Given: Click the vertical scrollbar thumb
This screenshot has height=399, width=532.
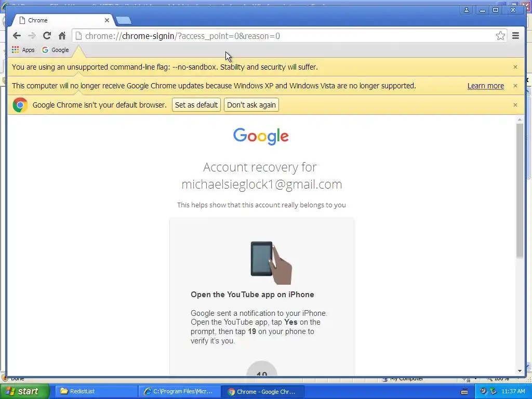Looking at the screenshot, I should coord(520,191).
